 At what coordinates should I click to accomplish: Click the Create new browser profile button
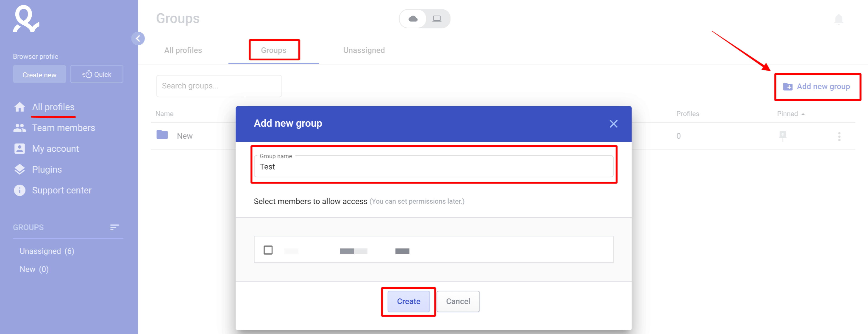(39, 74)
